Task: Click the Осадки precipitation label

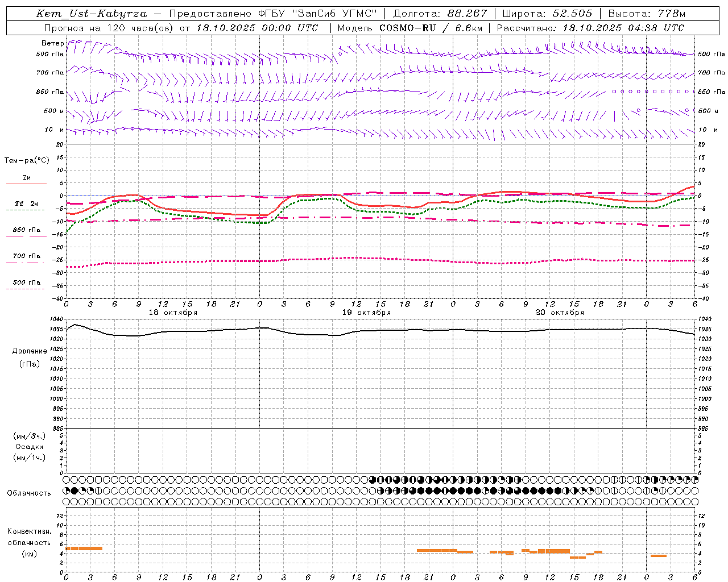Action: click(x=30, y=447)
